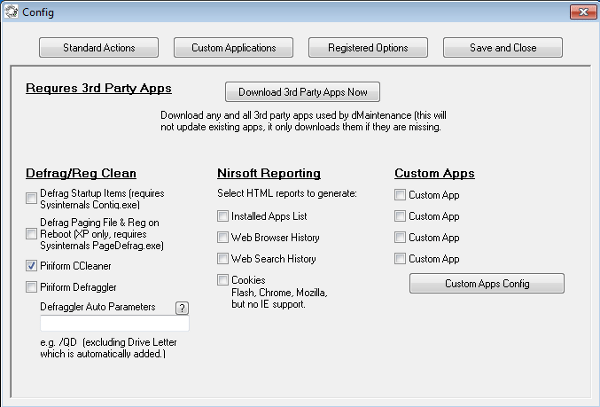600x407 pixels.
Task: Open Custom Apps Config
Action: coord(486,284)
